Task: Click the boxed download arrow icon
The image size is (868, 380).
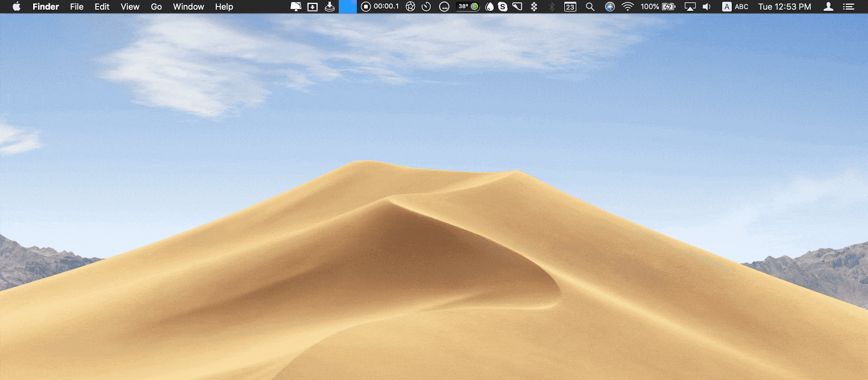Action: coord(312,7)
